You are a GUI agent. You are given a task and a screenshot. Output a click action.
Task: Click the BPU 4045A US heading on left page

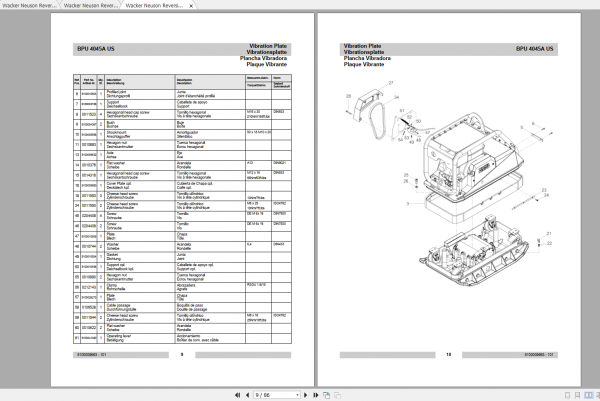pos(96,49)
